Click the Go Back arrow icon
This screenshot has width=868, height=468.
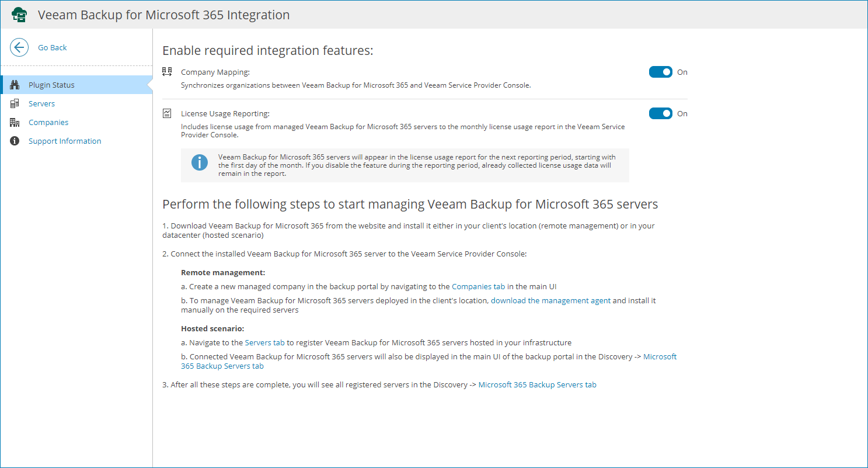click(x=19, y=47)
